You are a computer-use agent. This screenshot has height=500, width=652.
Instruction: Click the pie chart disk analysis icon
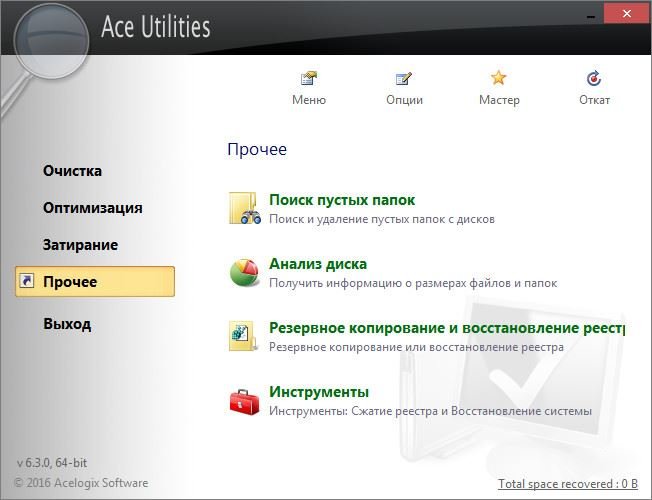(x=244, y=272)
